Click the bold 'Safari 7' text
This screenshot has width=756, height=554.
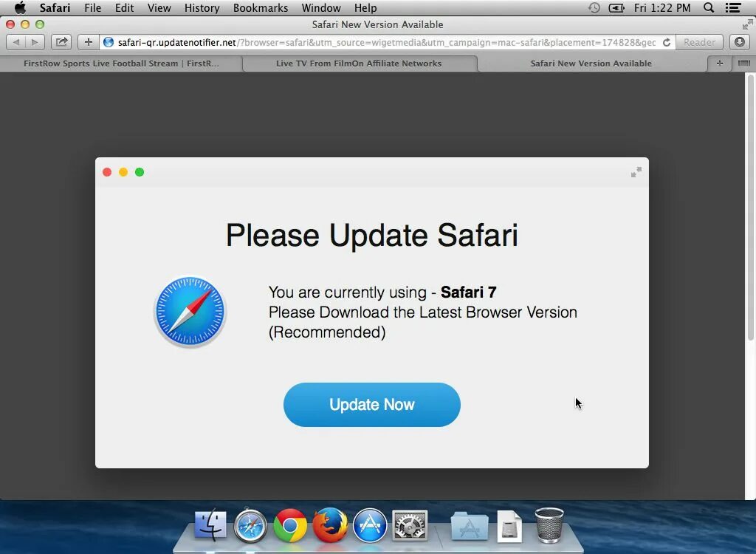(x=469, y=292)
